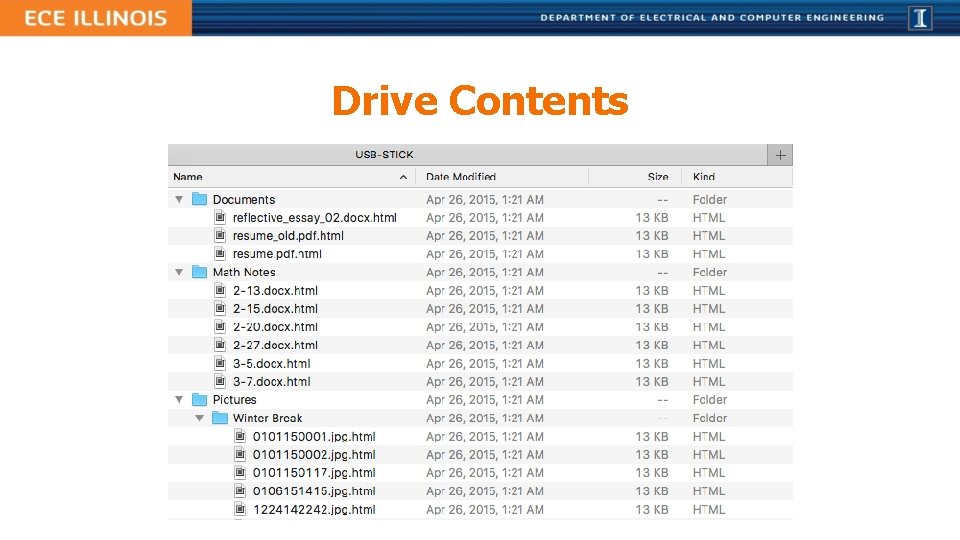This screenshot has height=540, width=960.
Task: Toggle Name column sort order arrow
Action: click(403, 177)
